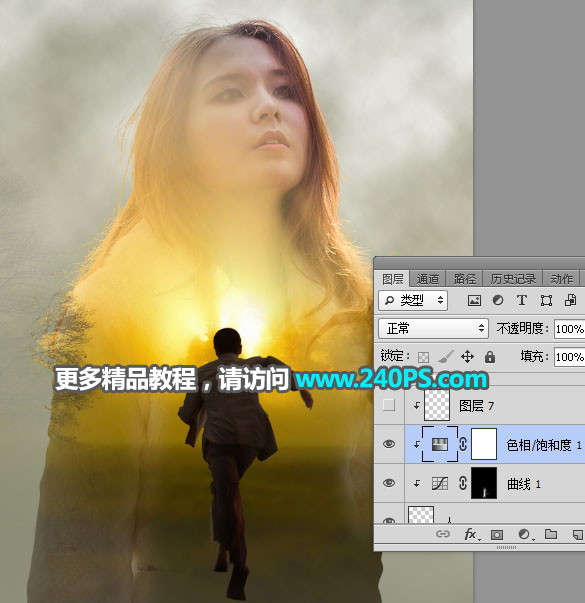The width and height of the screenshot is (585, 603).
Task: Open the 动作 (Actions) tab
Action: (x=562, y=279)
